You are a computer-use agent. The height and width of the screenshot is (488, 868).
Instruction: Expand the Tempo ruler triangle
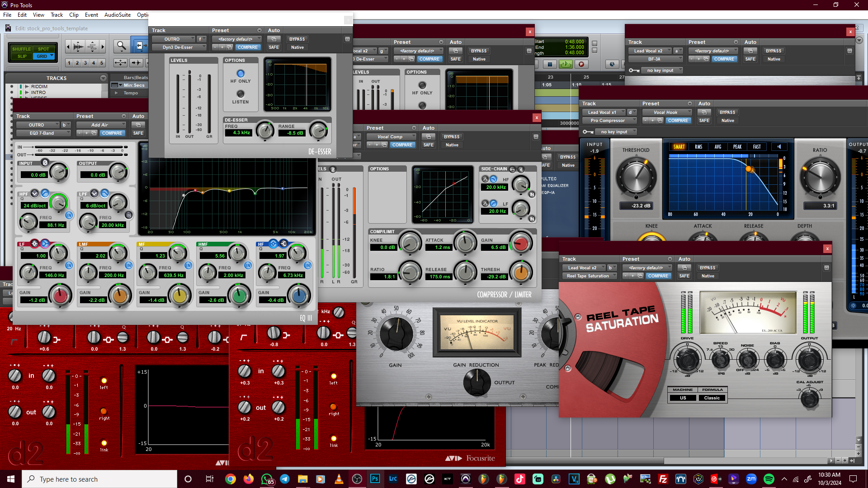click(x=117, y=93)
